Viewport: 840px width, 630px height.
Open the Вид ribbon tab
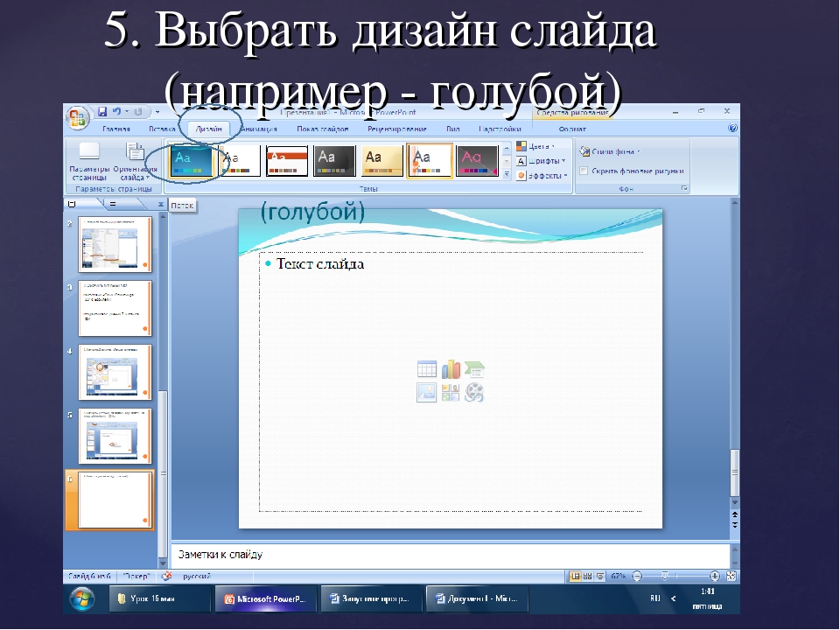tap(453, 129)
